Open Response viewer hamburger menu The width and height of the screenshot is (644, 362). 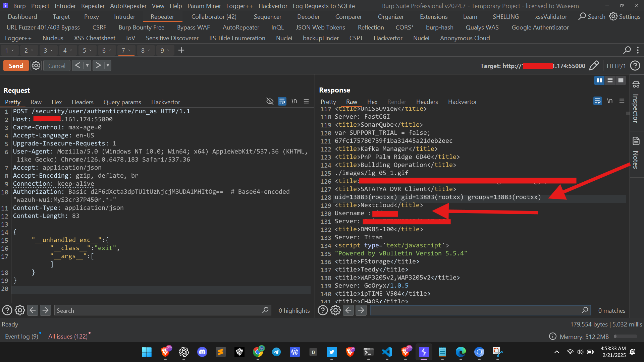tap(622, 101)
